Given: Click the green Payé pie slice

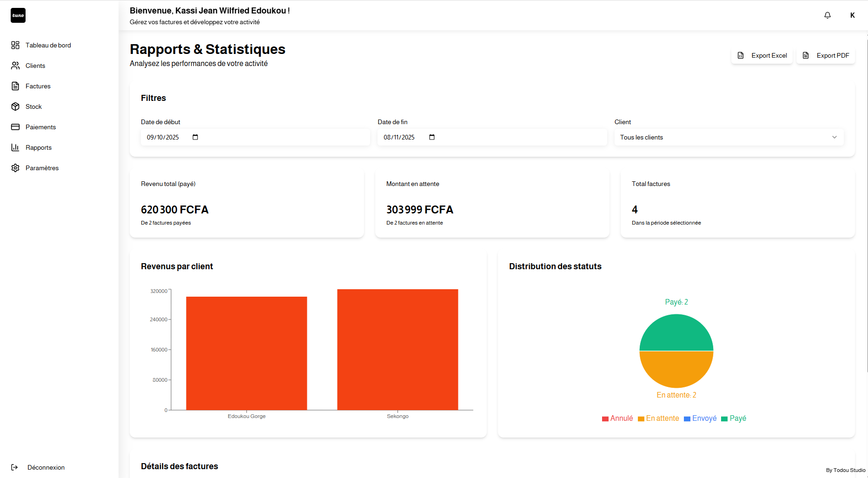Looking at the screenshot, I should pyautogui.click(x=676, y=332).
